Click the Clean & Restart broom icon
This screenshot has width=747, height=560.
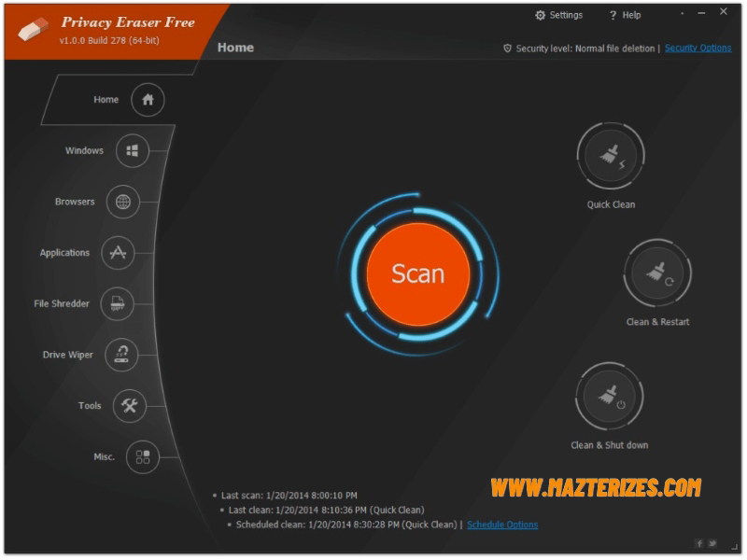(657, 273)
